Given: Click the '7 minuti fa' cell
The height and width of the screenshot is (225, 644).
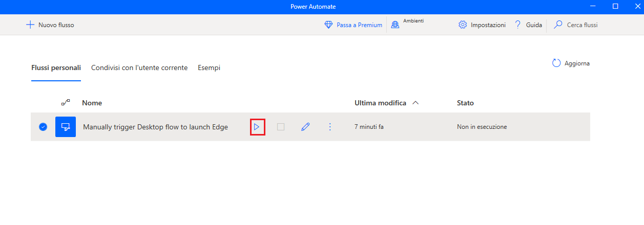Looking at the screenshot, I should coord(369,127).
